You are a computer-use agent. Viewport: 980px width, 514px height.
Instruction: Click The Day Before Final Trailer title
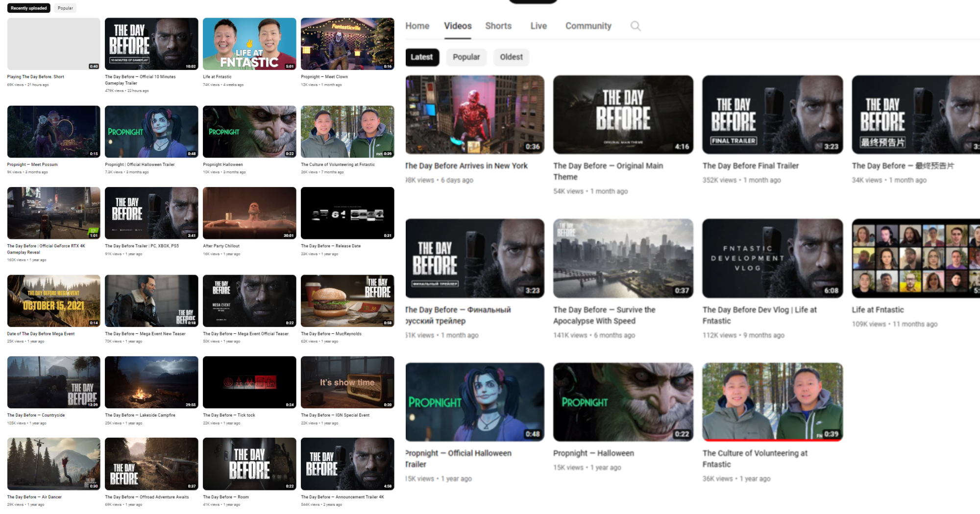pyautogui.click(x=750, y=166)
